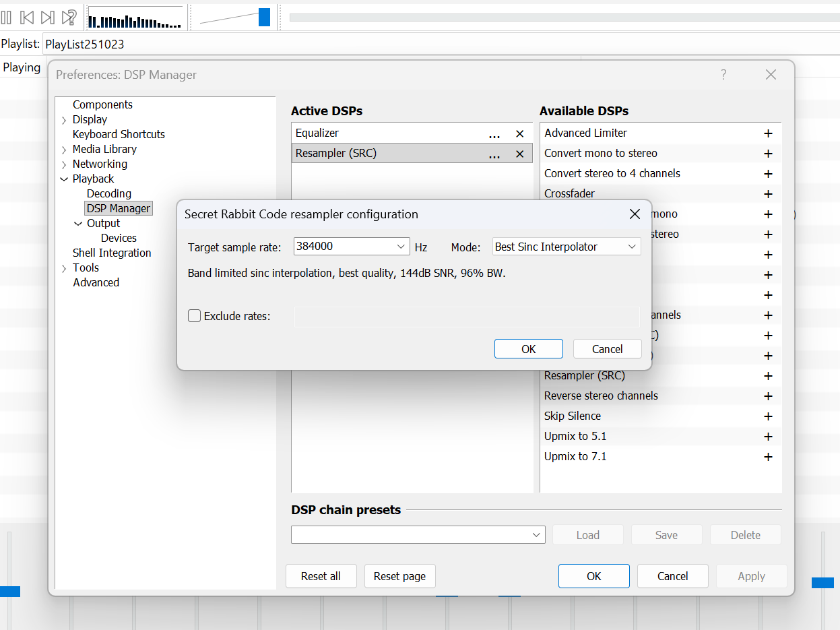Add Upmix to 5.1 to active DSPs
The image size is (840, 630).
(767, 437)
